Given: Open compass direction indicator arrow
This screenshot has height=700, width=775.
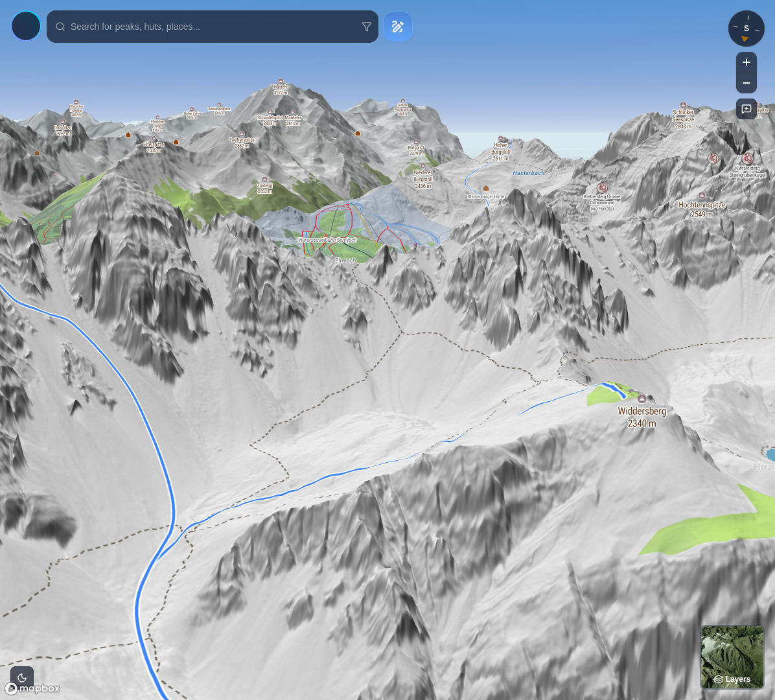Looking at the screenshot, I should coord(745,40).
